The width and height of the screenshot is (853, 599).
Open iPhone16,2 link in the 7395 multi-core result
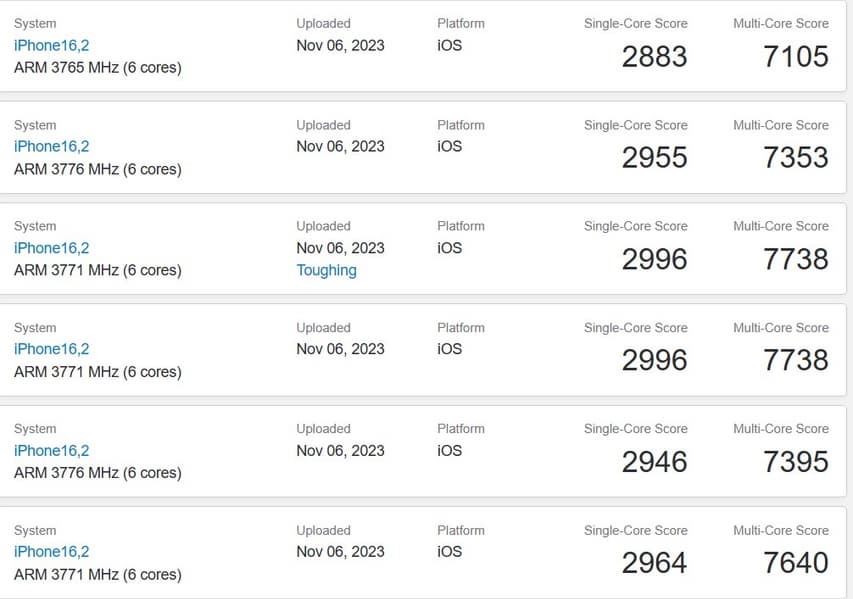[52, 450]
